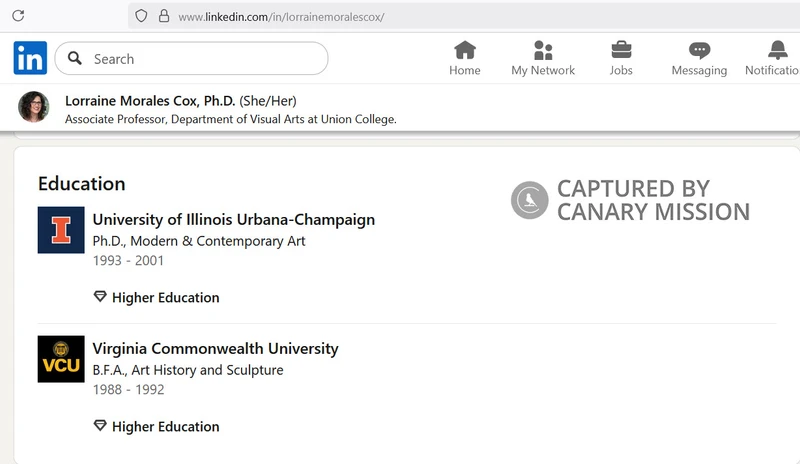Screen dimensions: 800x464
Task: Click the LinkedIn logo icon
Action: 30,58
